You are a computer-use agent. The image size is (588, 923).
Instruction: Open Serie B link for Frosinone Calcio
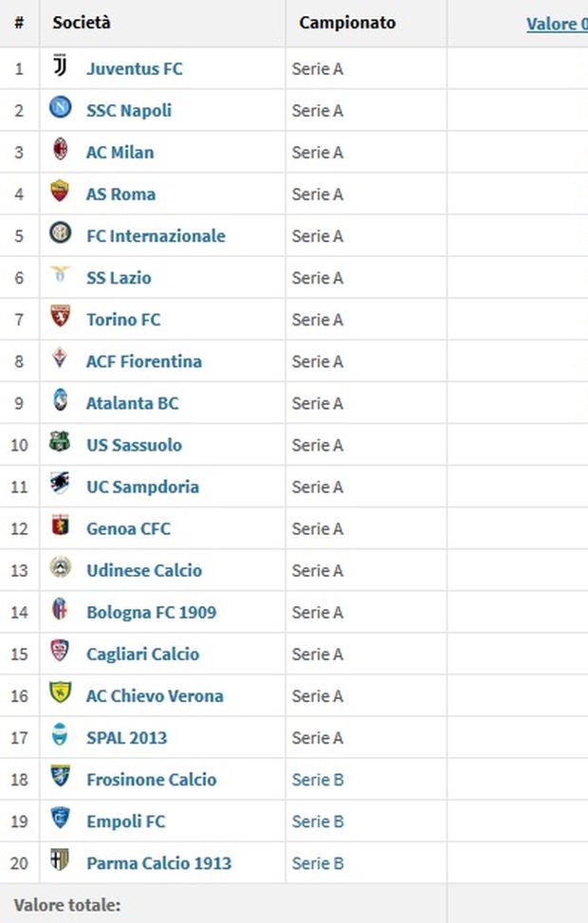(318, 780)
